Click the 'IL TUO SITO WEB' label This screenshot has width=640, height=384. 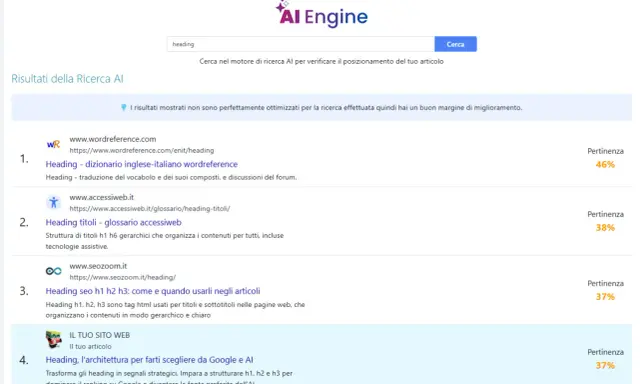click(x=100, y=335)
